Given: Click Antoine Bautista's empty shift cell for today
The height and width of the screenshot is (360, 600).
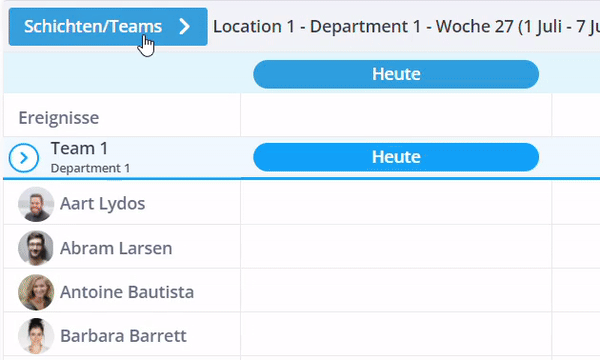Looking at the screenshot, I should pyautogui.click(x=396, y=290).
